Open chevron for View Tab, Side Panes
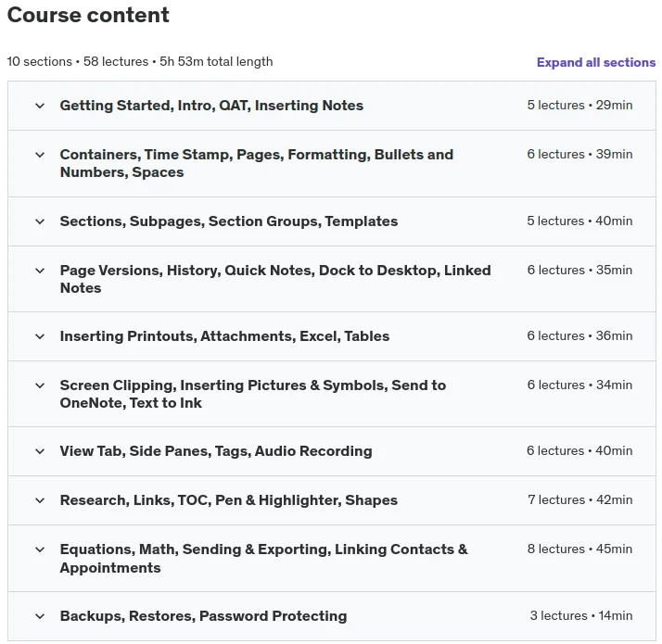Viewport: 662px width, 644px height. click(40, 451)
